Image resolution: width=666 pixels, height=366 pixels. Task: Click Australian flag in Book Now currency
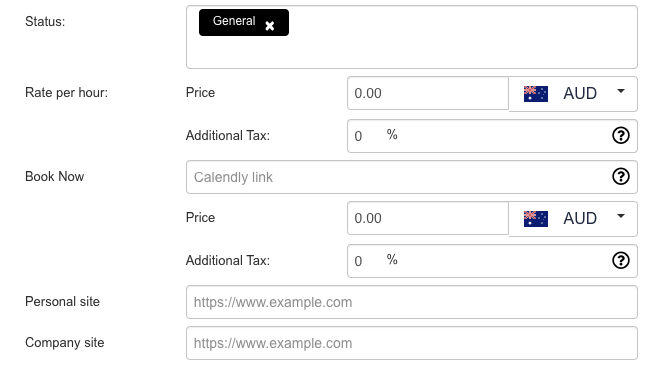tap(536, 219)
